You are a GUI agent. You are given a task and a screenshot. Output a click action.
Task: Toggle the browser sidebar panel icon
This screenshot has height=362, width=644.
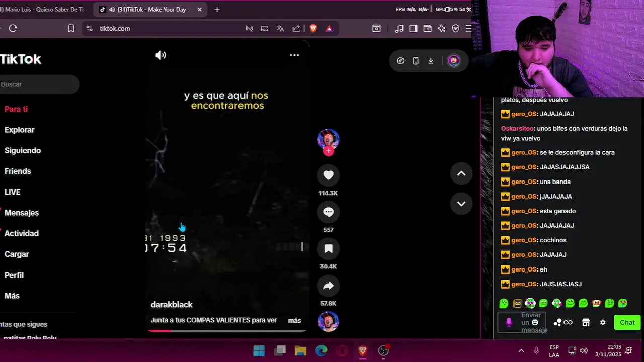pyautogui.click(x=413, y=29)
